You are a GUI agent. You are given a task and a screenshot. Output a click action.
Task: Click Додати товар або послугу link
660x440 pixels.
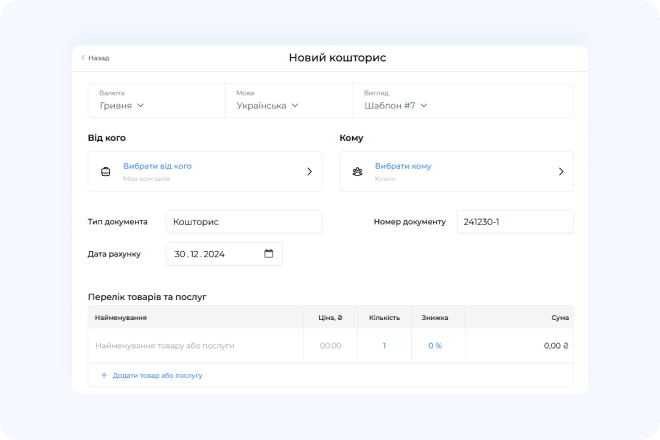click(157, 375)
